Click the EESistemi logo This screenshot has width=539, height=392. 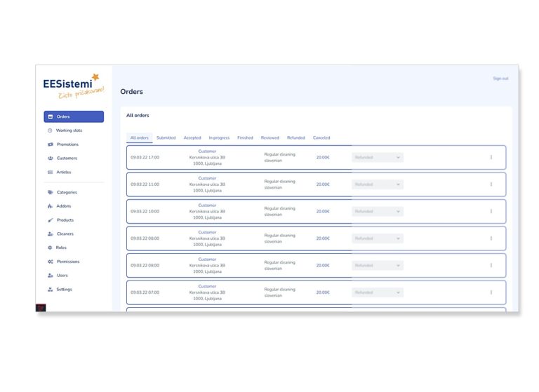pyautogui.click(x=73, y=86)
